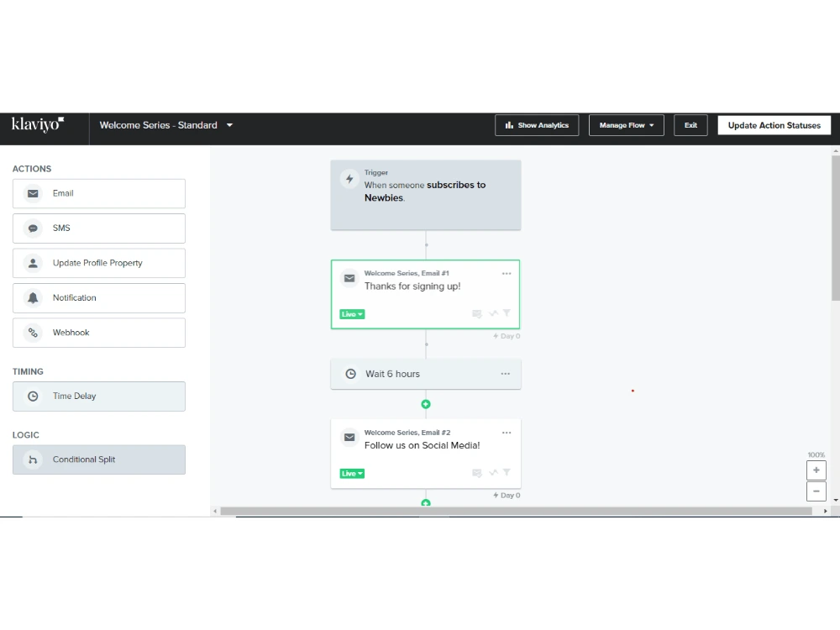Click the filter icon on Email #1 card
The width and height of the screenshot is (840, 630).
(x=506, y=313)
